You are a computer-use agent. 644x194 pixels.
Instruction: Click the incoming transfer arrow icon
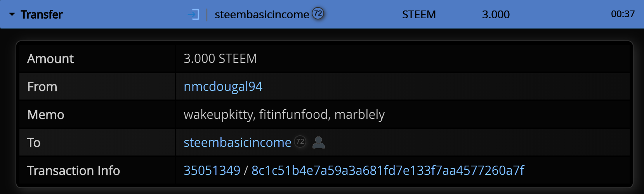193,15
